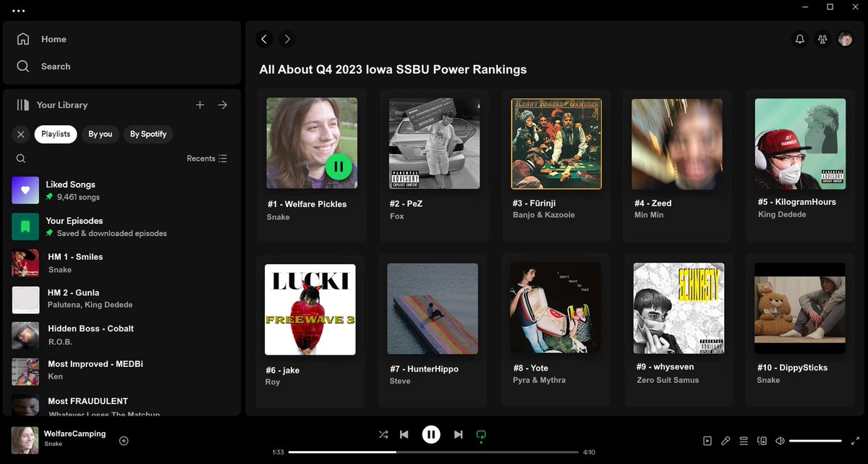Viewport: 868px width, 464px height.
Task: Open #6 - jake playlist cover
Action: [310, 309]
